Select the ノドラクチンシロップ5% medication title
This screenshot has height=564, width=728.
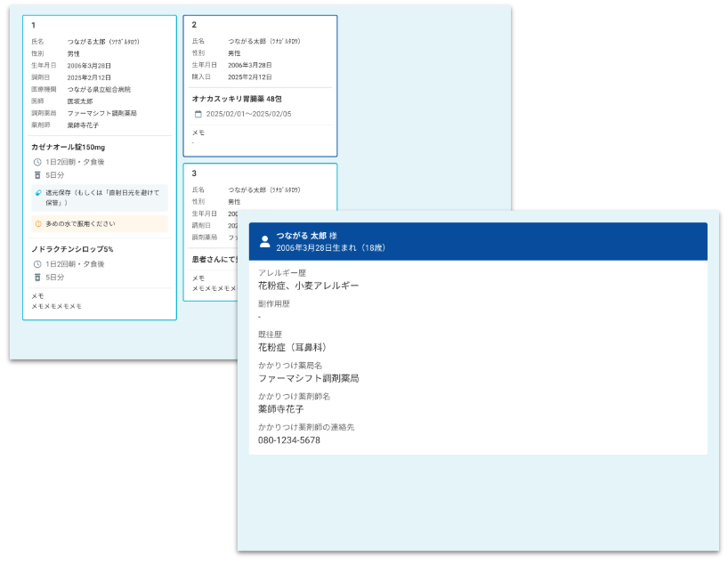72,249
